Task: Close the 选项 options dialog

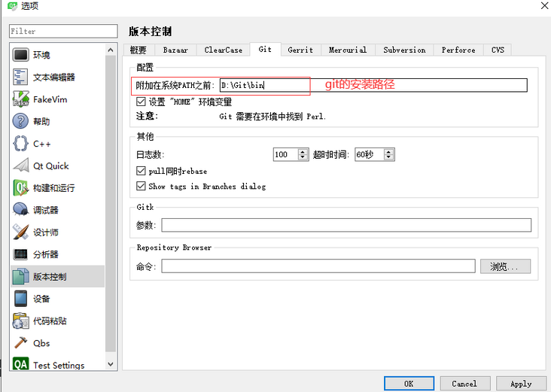Action: pyautogui.click(x=545, y=5)
